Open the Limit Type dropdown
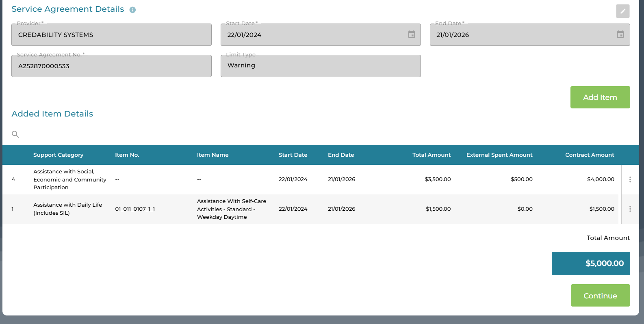 [x=320, y=66]
